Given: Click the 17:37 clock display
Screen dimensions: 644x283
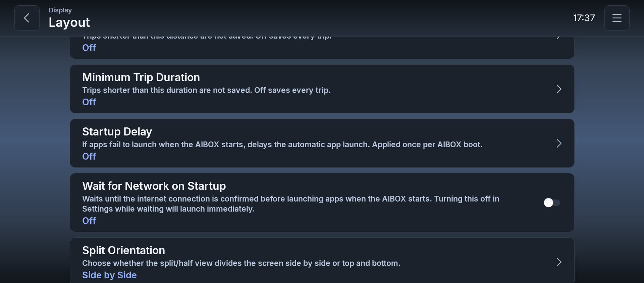Looking at the screenshot, I should (x=584, y=18).
